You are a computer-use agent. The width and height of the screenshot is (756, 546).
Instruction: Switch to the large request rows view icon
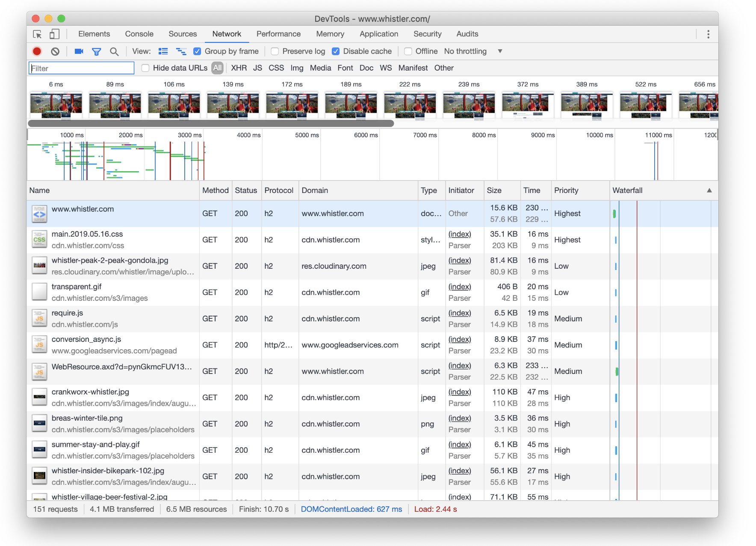pyautogui.click(x=163, y=51)
